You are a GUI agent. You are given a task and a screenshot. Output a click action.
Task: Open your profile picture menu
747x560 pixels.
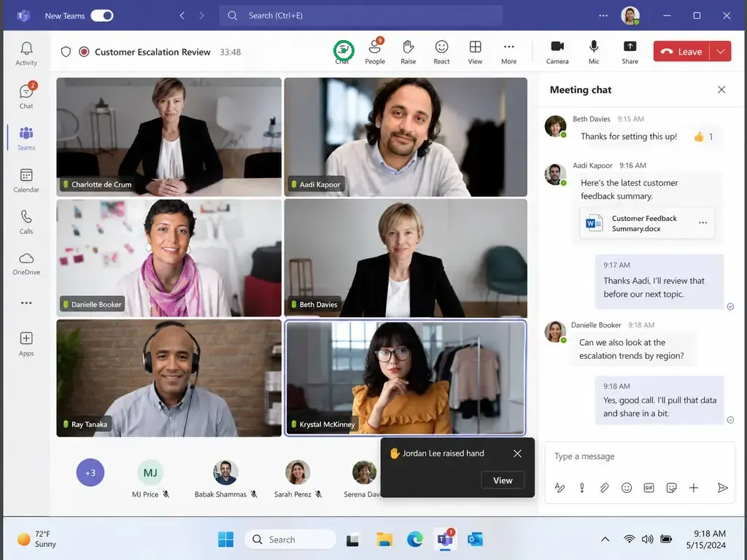pyautogui.click(x=630, y=16)
